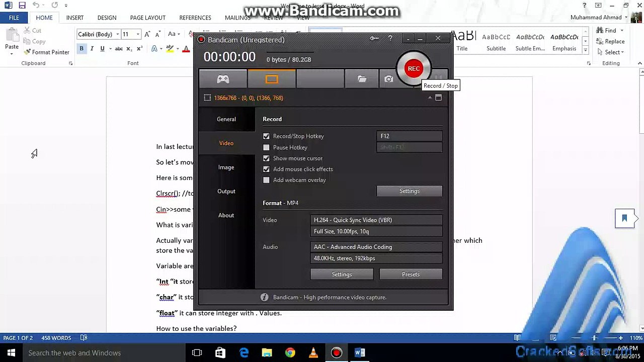Open the Clipboard pane launcher
Image resolution: width=644 pixels, height=362 pixels.
click(70, 64)
